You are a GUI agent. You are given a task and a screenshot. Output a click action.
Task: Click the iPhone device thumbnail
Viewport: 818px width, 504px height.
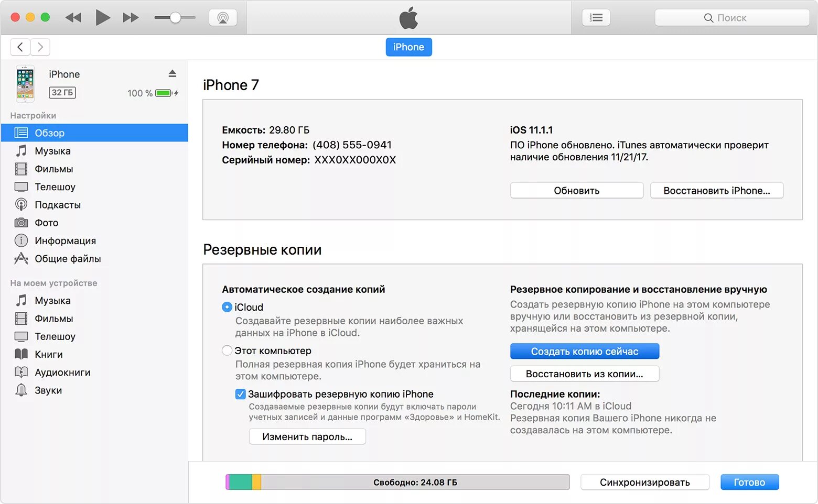[x=25, y=83]
